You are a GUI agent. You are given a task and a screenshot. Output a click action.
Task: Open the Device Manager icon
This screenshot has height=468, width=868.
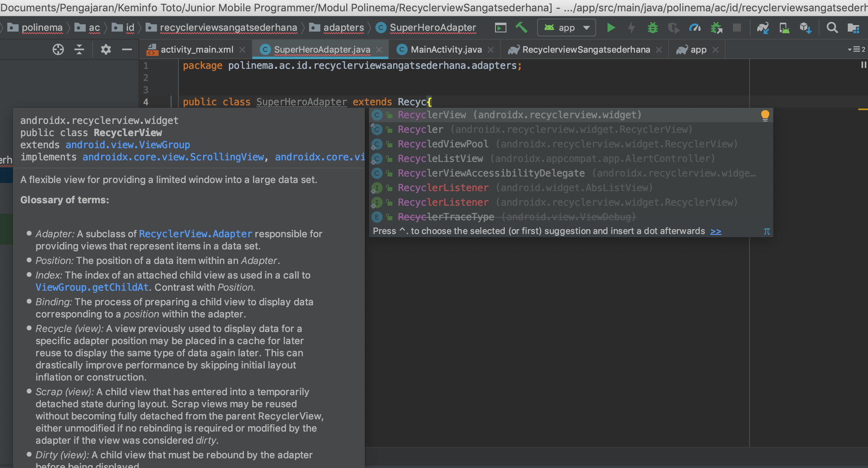pos(784,28)
